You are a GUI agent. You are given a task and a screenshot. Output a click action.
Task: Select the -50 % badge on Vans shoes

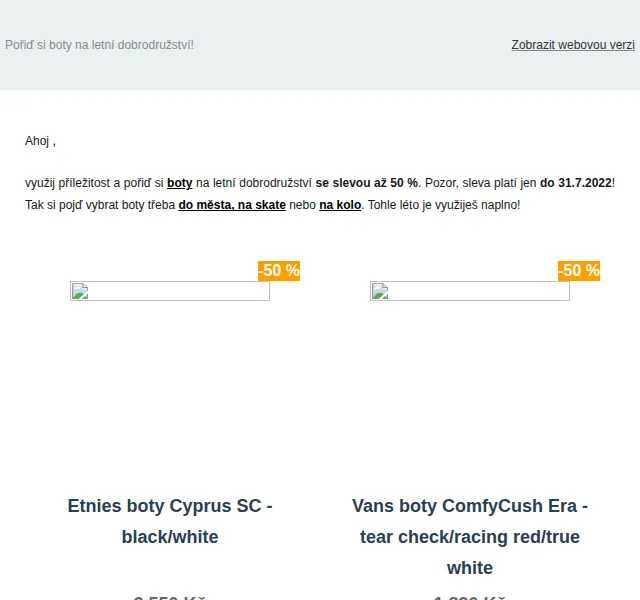pos(579,271)
